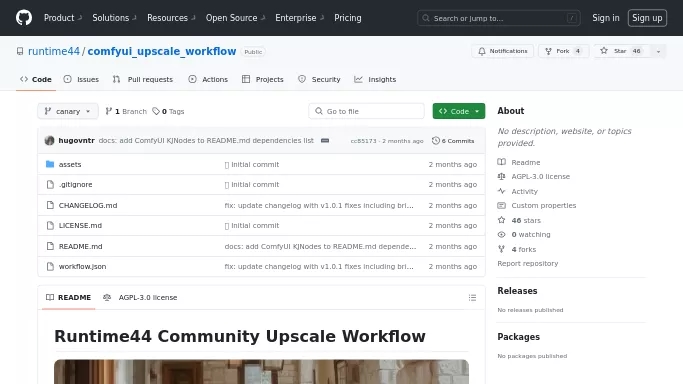Select the AGPL-3.0 license tab
The image size is (683, 384).
140,298
